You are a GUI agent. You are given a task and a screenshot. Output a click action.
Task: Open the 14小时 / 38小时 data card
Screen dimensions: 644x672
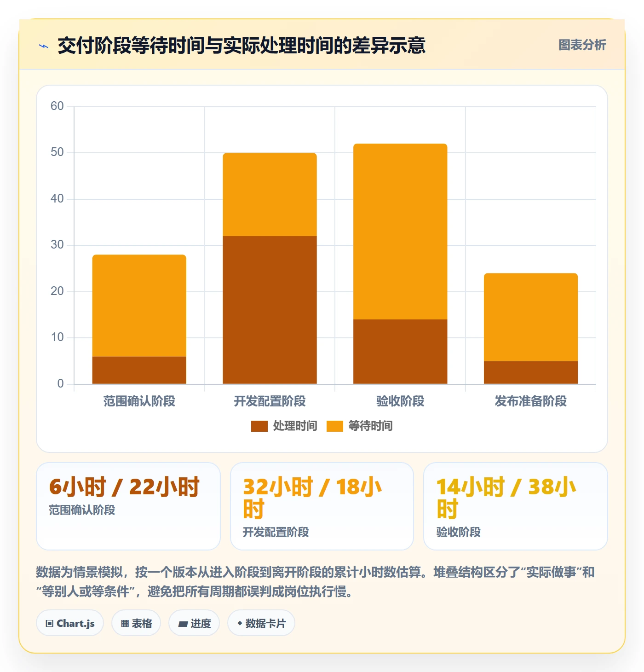[x=516, y=506]
